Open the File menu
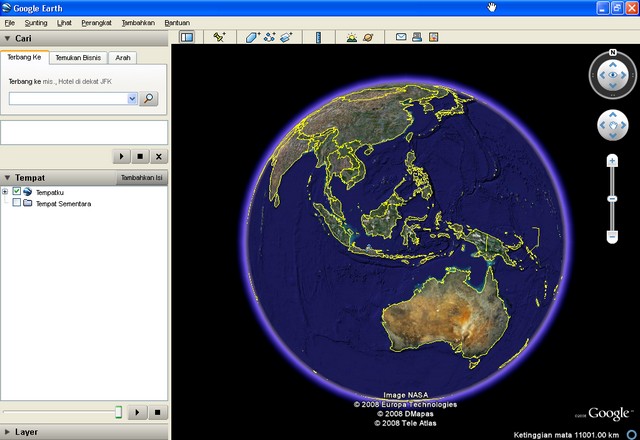This screenshot has width=640, height=440. (x=10, y=23)
